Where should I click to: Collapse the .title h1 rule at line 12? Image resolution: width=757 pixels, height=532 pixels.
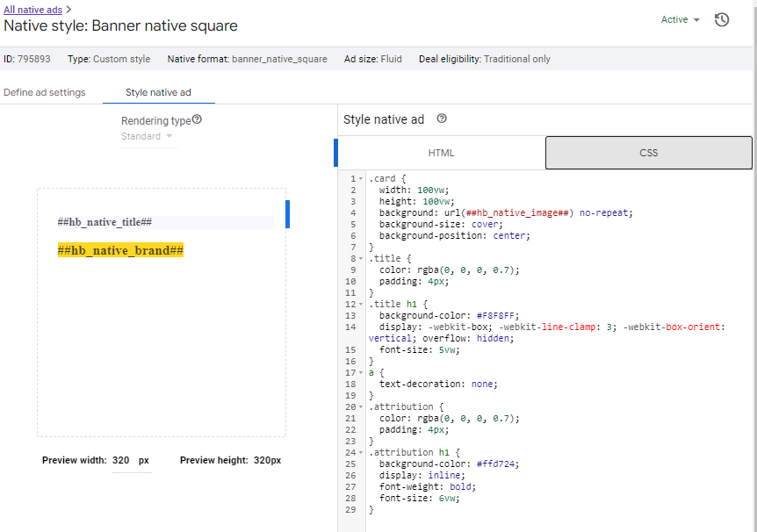coord(361,305)
